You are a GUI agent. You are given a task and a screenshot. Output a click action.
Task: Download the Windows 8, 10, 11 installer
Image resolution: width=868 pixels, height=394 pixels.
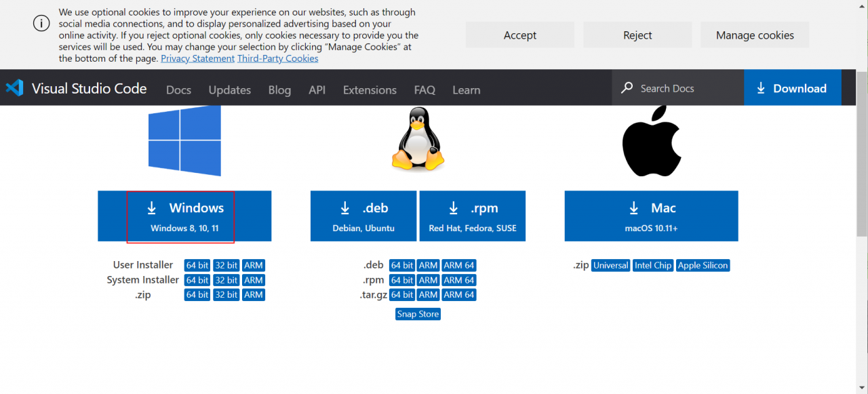click(184, 216)
